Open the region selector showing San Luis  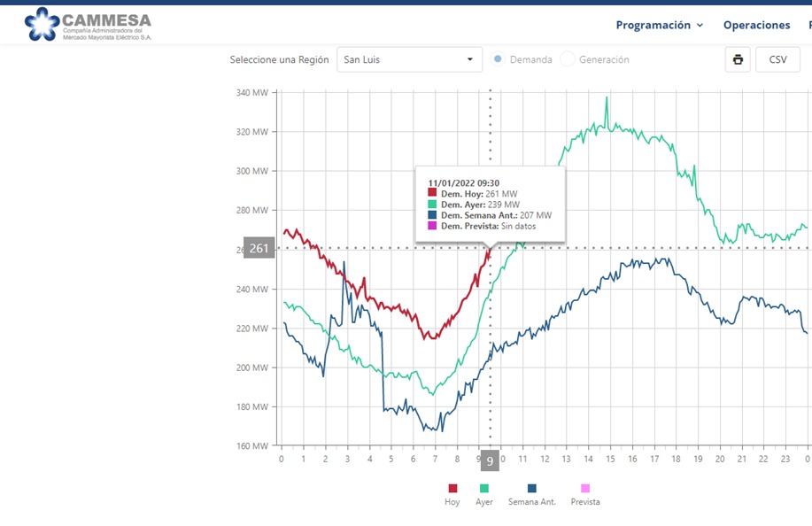(x=410, y=59)
